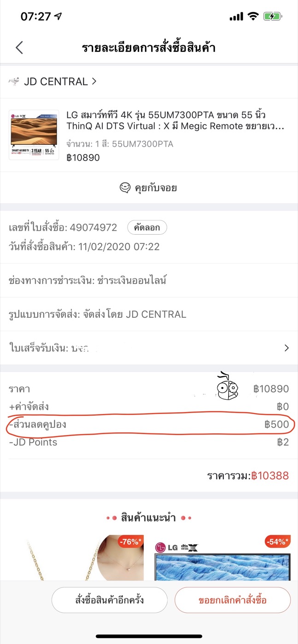Tap the location arrow status icon
This screenshot has height=644, width=298.
(x=58, y=17)
